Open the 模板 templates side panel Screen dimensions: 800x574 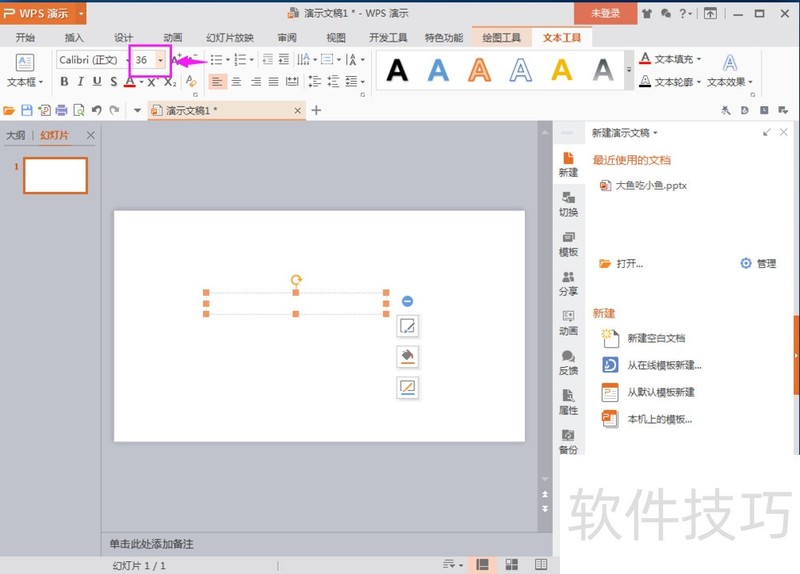click(x=568, y=243)
